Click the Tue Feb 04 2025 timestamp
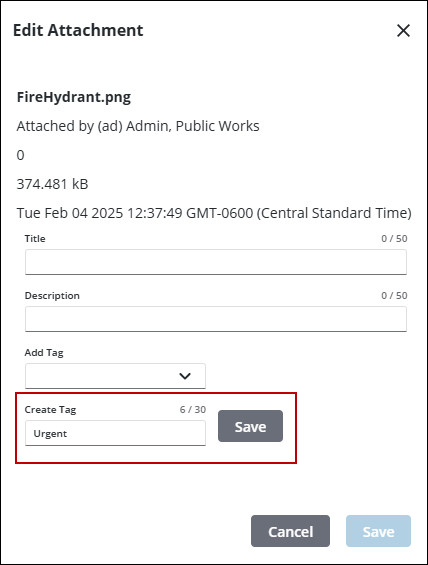 point(214,213)
